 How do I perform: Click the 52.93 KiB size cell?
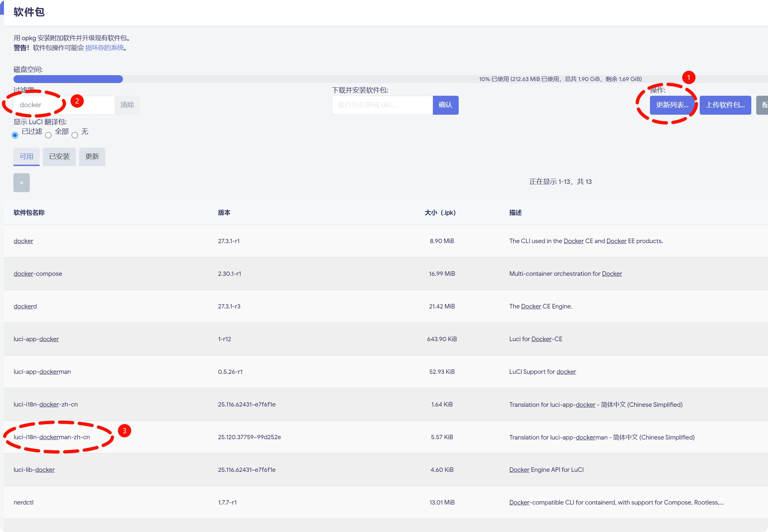point(442,372)
